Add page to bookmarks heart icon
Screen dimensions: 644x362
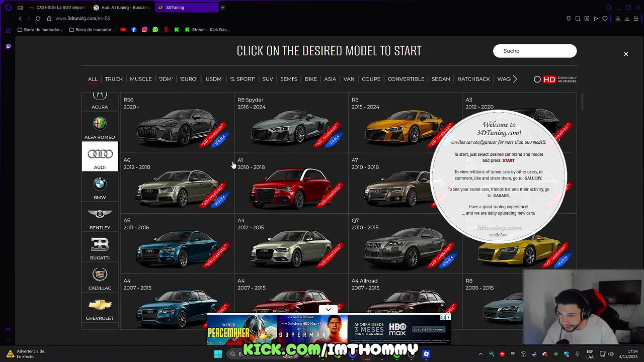(605, 19)
